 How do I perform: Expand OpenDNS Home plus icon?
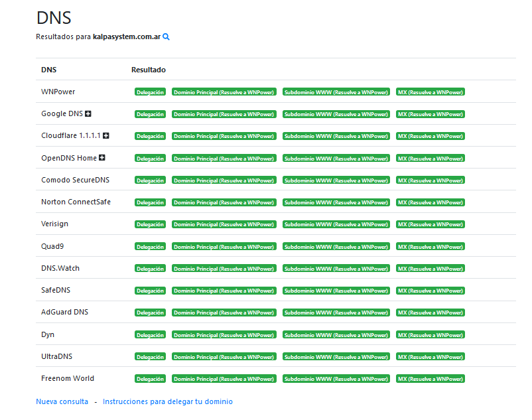[101, 158]
